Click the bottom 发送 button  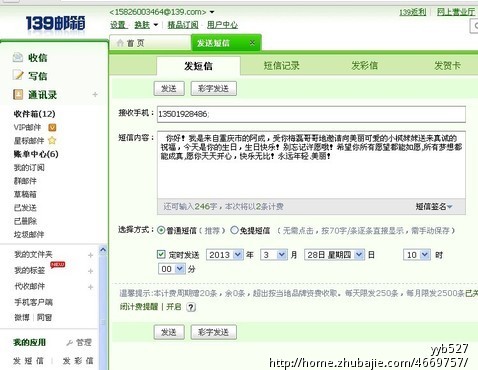click(169, 332)
